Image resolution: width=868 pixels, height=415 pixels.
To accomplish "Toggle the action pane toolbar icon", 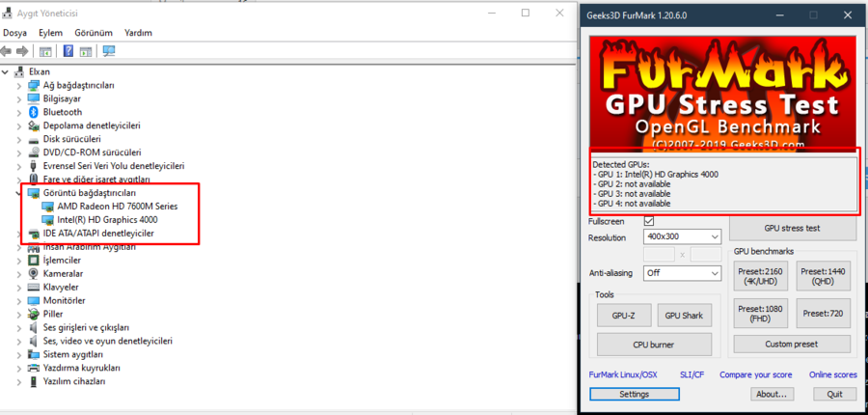I will pyautogui.click(x=85, y=51).
